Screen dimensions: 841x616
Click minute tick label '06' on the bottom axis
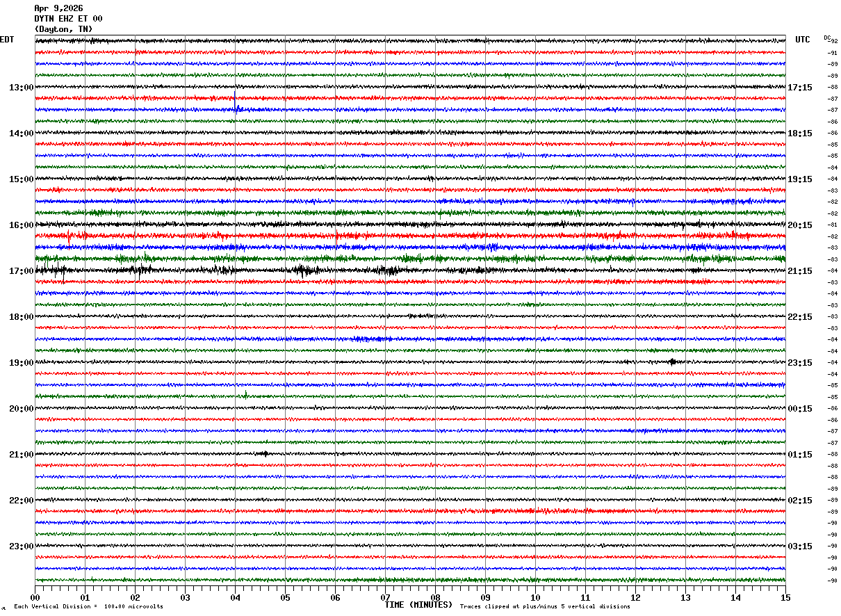click(x=335, y=597)
